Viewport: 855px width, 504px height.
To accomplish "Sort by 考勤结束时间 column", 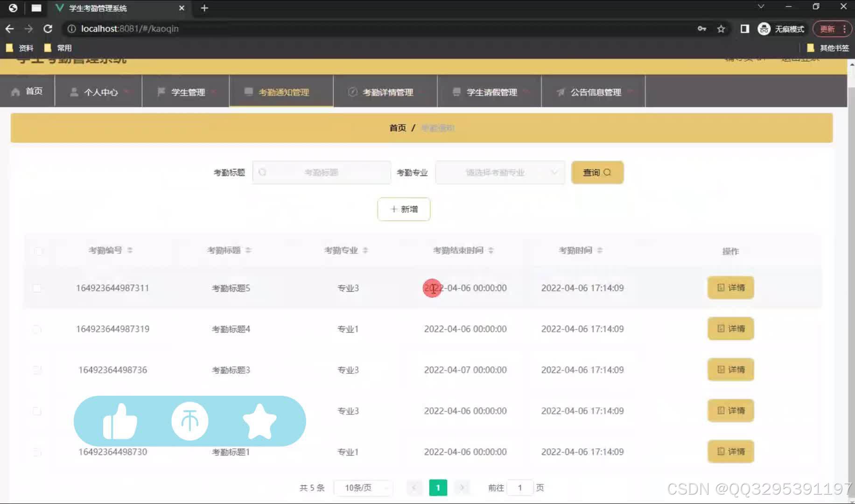I will [491, 251].
